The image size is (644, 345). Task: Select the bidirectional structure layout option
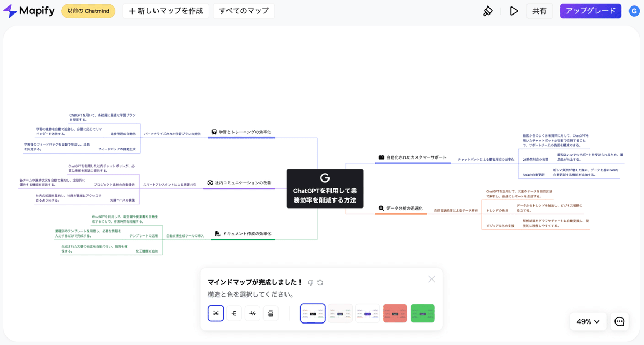tap(216, 313)
